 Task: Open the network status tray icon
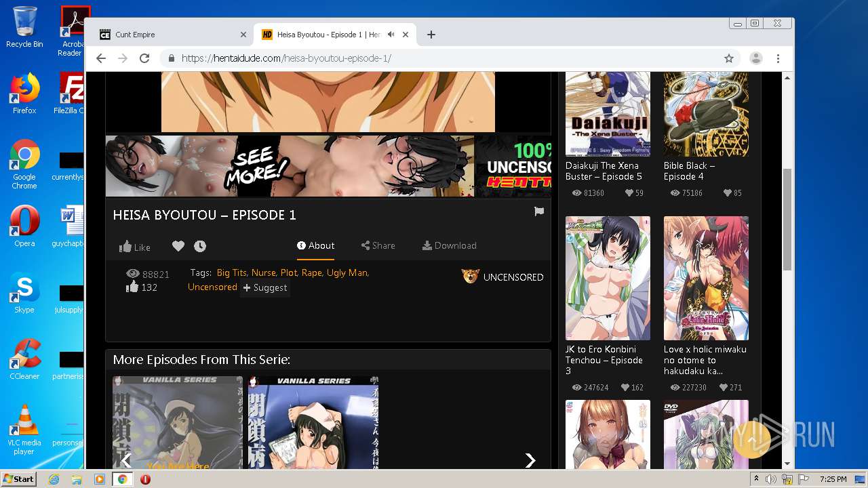(x=787, y=479)
